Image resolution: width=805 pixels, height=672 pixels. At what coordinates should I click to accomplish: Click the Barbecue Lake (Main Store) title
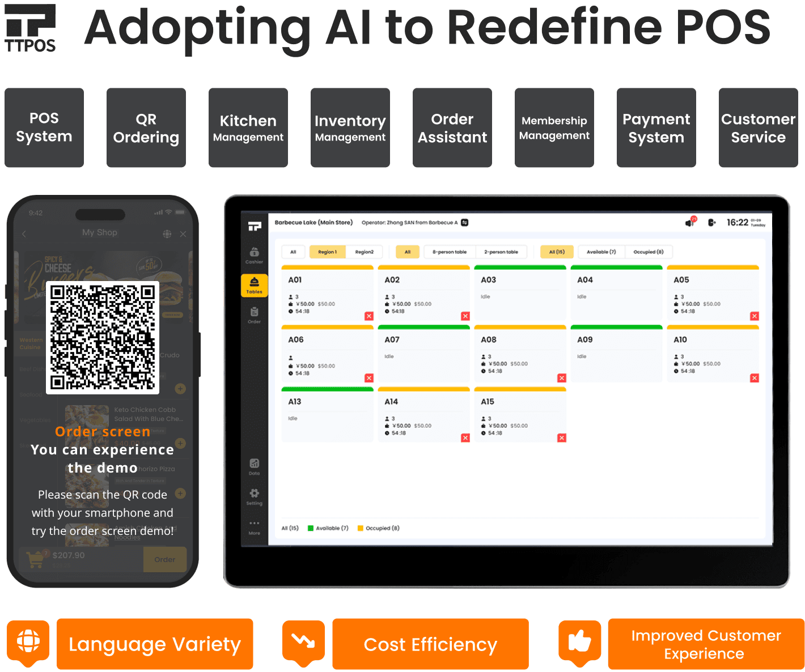tap(313, 223)
